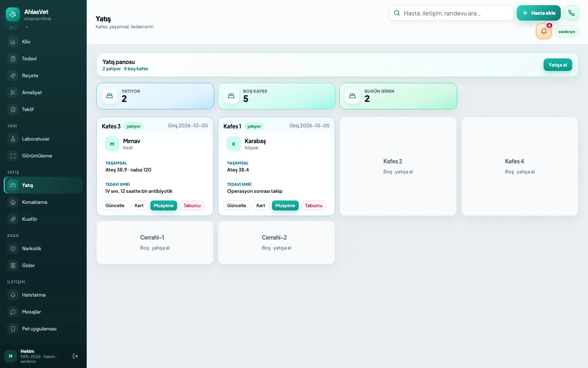The width and height of the screenshot is (588, 368).
Task: Select Yatış in the sidebar menu
Action: pos(43,185)
